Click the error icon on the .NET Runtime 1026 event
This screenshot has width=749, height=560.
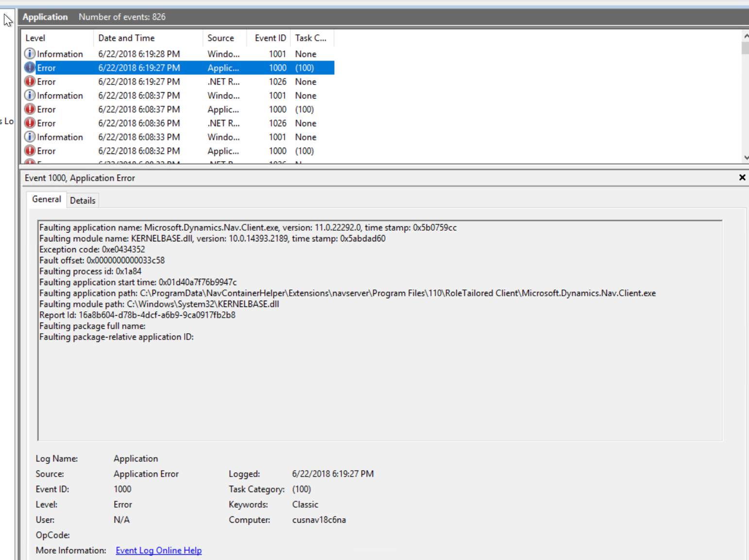30,81
